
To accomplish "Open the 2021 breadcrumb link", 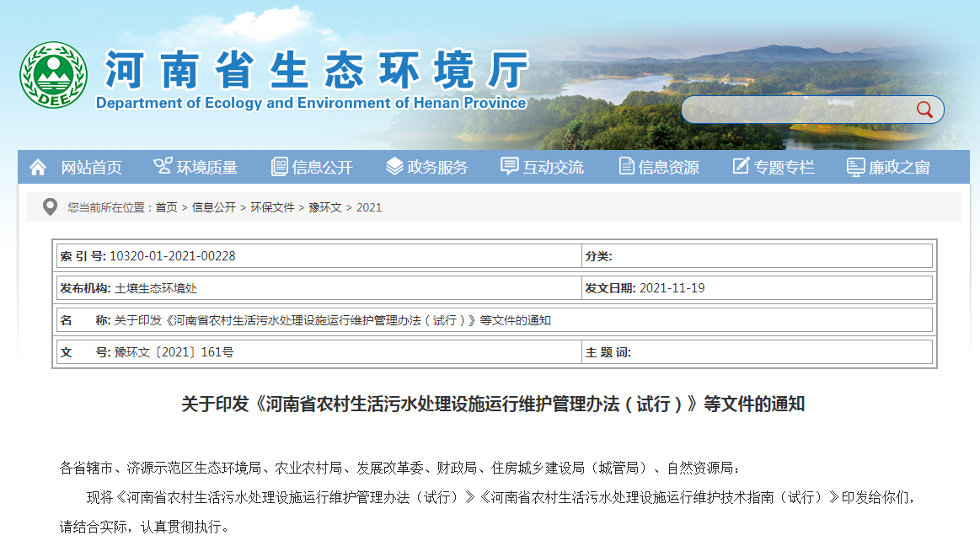I will tap(371, 206).
